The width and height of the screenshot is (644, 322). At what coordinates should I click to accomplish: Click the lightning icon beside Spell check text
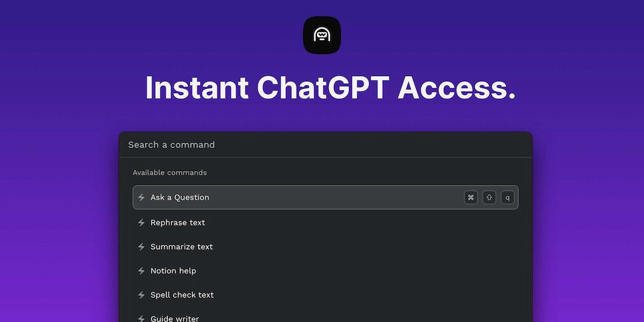[x=142, y=295]
